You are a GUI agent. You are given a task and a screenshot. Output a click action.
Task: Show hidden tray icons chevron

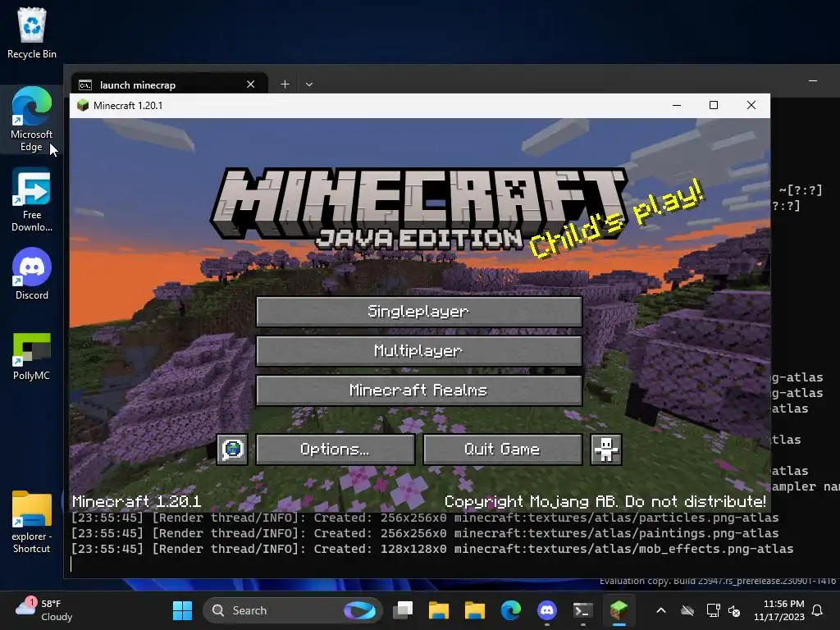point(661,610)
